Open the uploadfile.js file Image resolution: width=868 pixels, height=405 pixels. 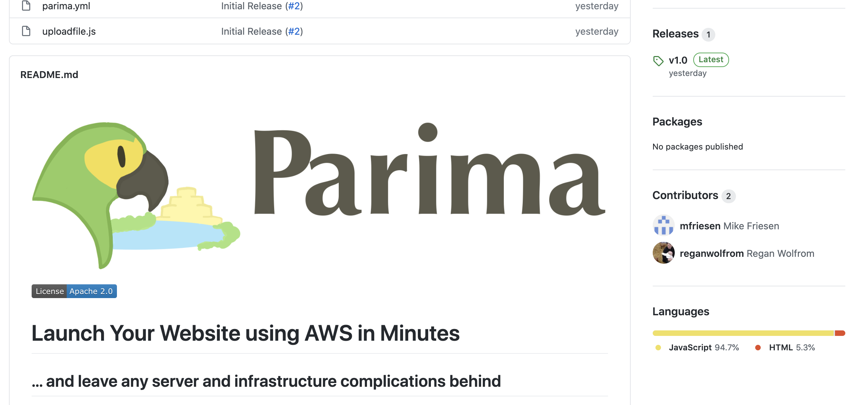(69, 31)
